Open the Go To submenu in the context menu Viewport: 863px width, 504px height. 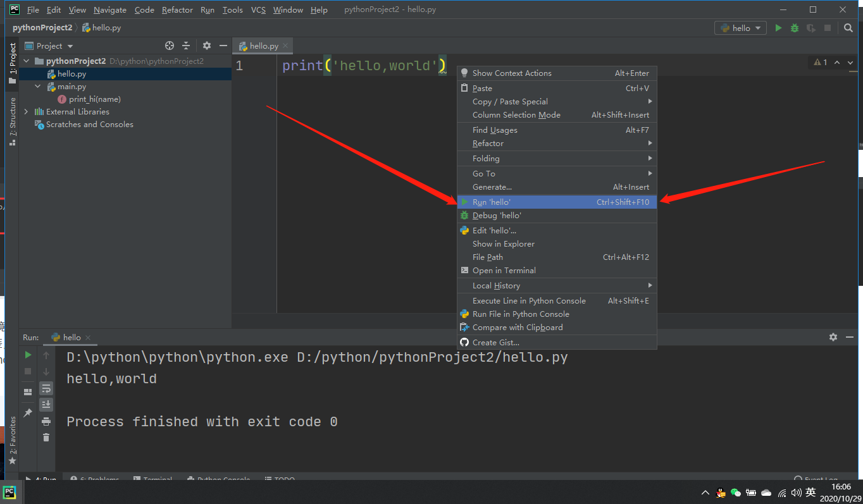click(x=557, y=174)
